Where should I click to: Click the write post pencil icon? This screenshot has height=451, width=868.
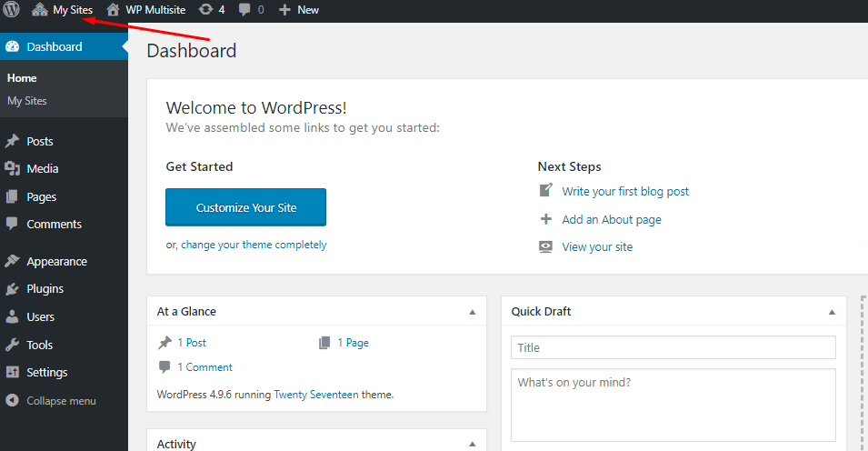(546, 191)
